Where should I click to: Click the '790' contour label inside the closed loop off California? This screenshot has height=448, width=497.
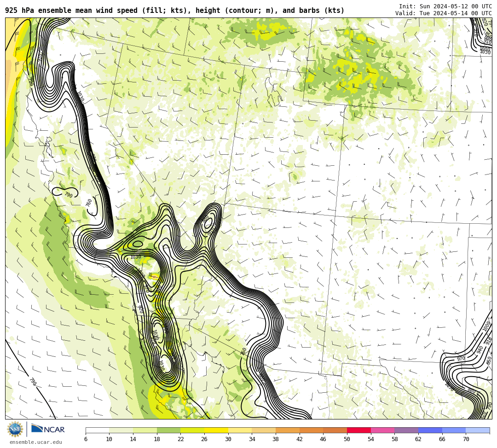[x=69, y=194]
